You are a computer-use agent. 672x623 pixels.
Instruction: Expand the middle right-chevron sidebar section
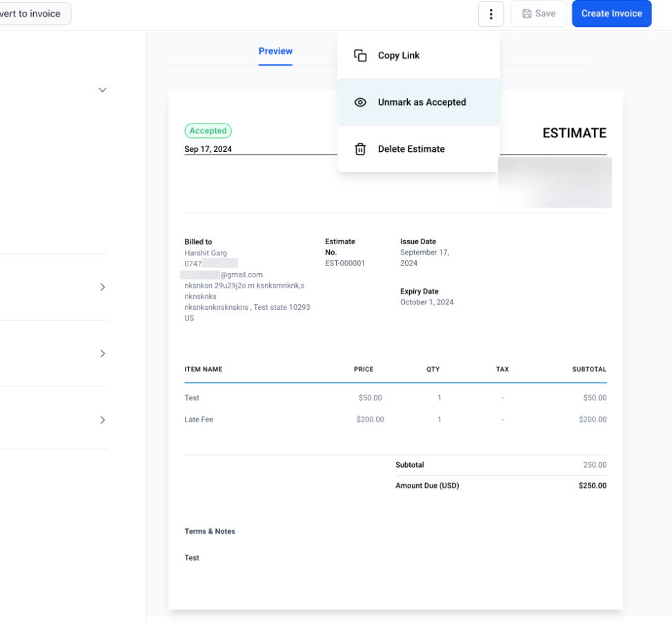[102, 353]
